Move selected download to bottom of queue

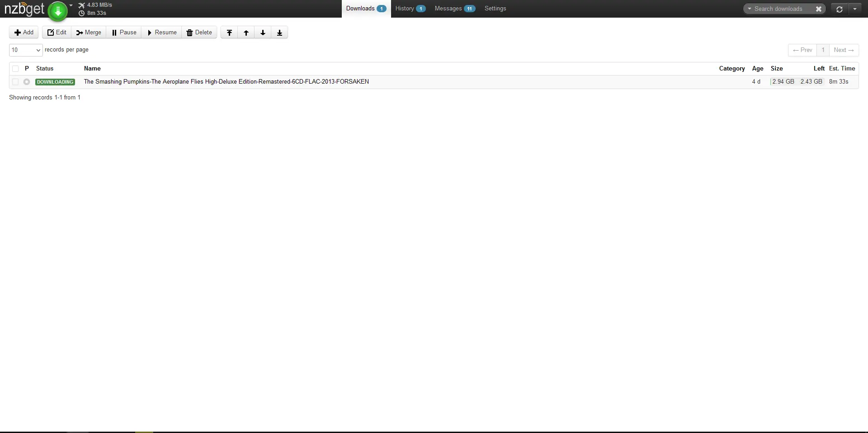tap(279, 33)
